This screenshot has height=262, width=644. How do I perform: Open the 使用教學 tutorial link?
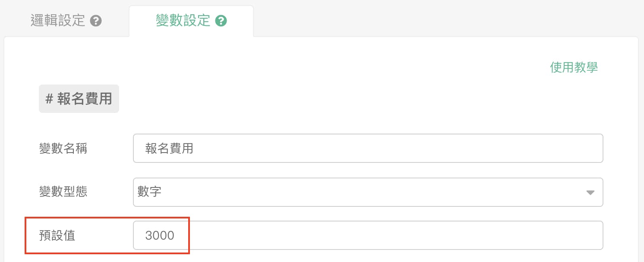pos(574,68)
